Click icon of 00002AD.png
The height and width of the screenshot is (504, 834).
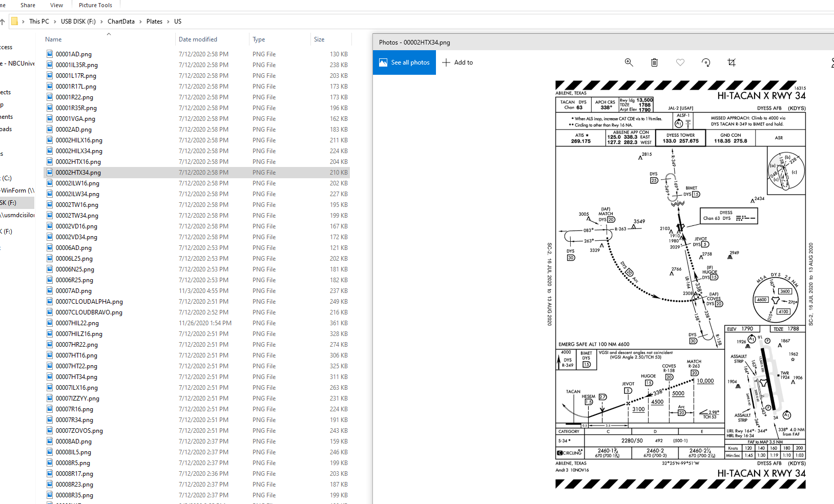(50, 130)
